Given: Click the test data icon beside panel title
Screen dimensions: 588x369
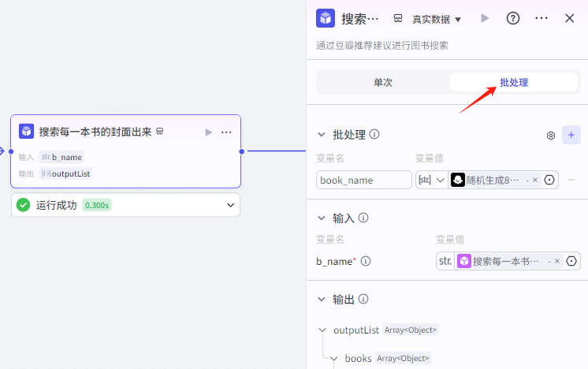Looking at the screenshot, I should [398, 18].
